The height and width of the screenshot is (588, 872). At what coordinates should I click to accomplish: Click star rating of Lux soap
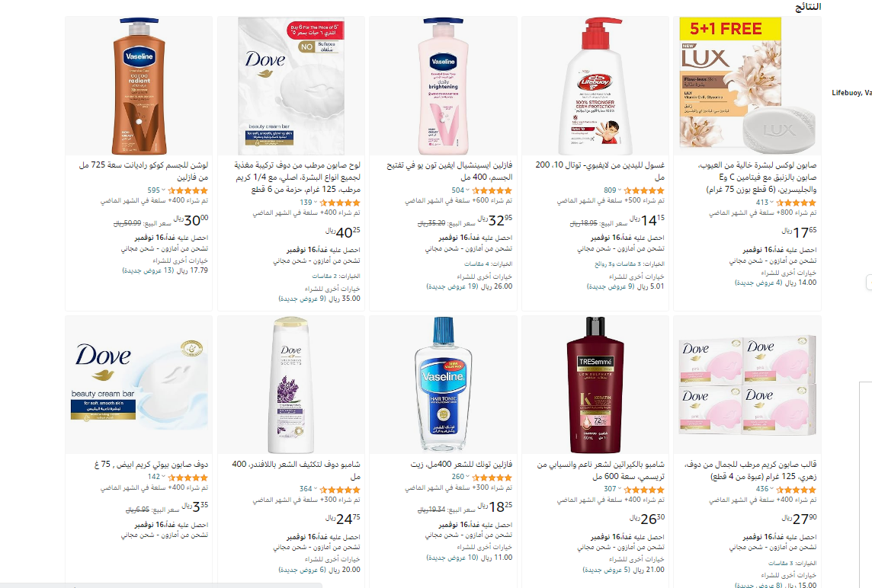point(797,203)
